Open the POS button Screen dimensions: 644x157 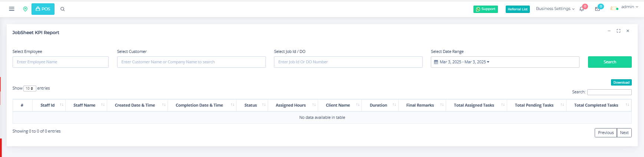point(43,9)
